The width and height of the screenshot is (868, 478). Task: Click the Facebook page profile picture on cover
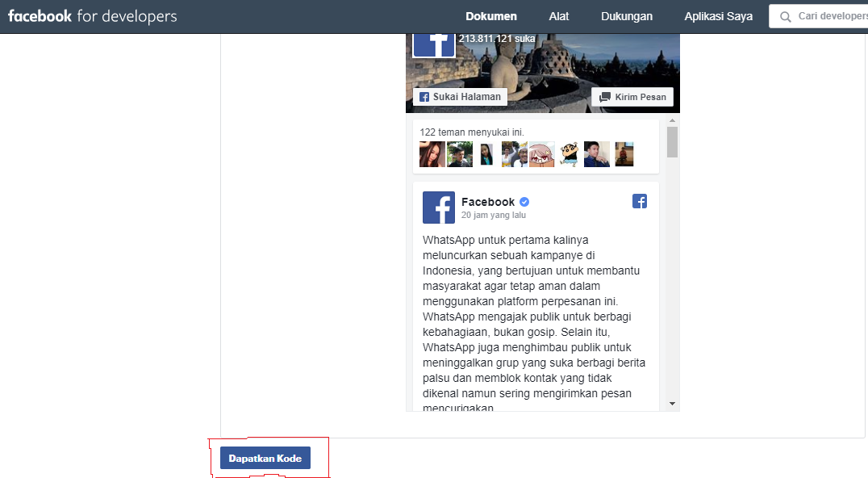[x=434, y=44]
